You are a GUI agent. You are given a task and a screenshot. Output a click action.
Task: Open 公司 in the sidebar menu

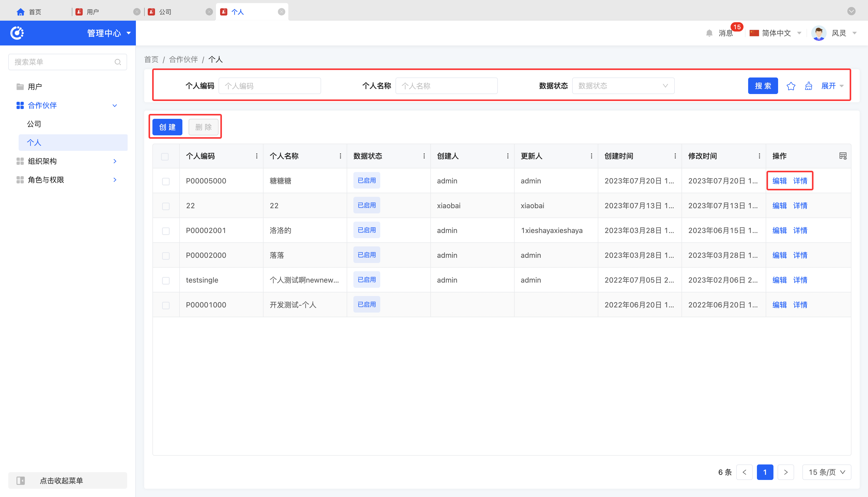[x=34, y=124]
